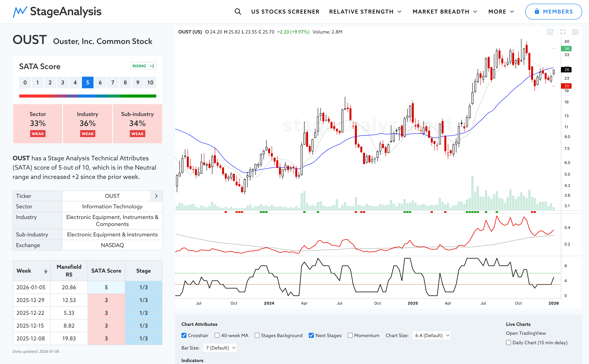Click the Members button
Viewport: 589px width, 364px height.
pos(553,12)
